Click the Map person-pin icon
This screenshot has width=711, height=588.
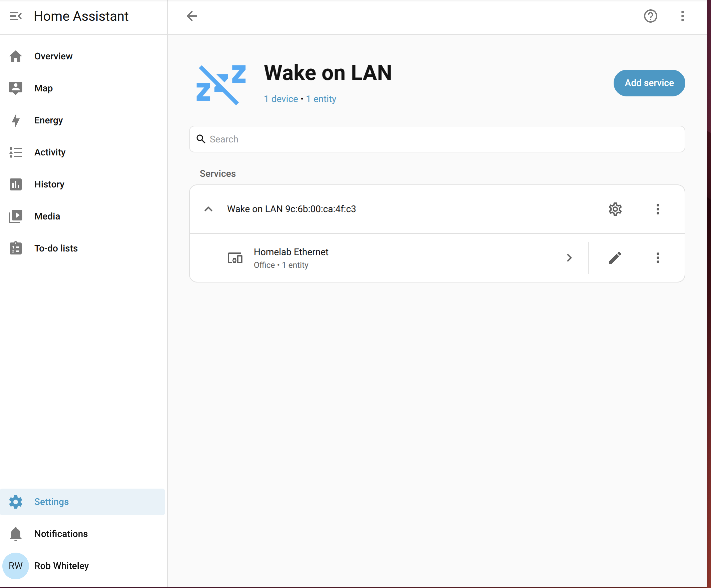(x=16, y=88)
